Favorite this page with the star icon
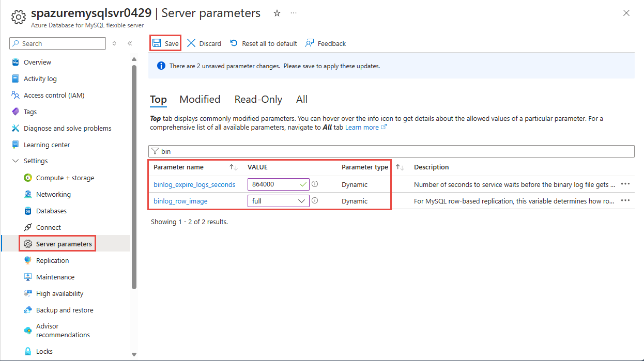This screenshot has width=644, height=361. tap(277, 13)
